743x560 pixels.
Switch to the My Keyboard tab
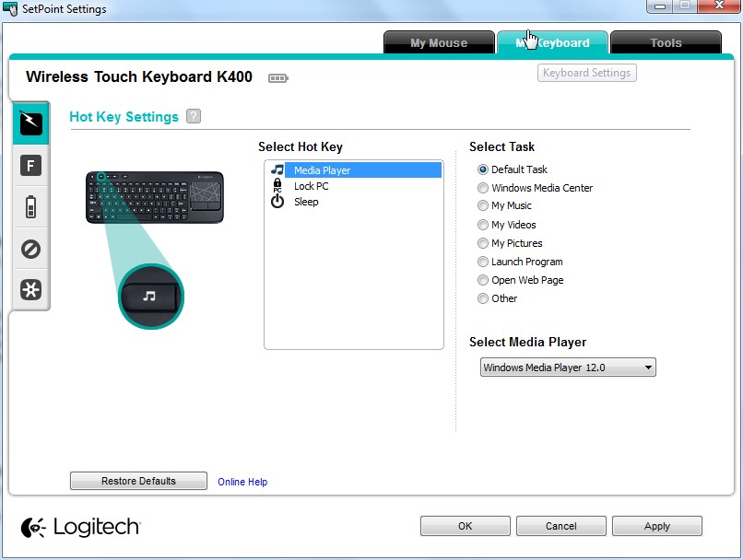[552, 42]
